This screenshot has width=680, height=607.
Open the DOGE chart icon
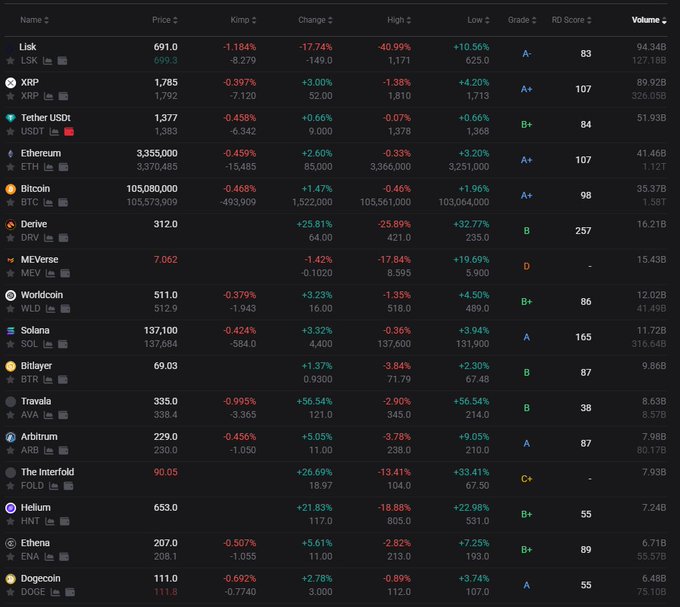(55, 592)
